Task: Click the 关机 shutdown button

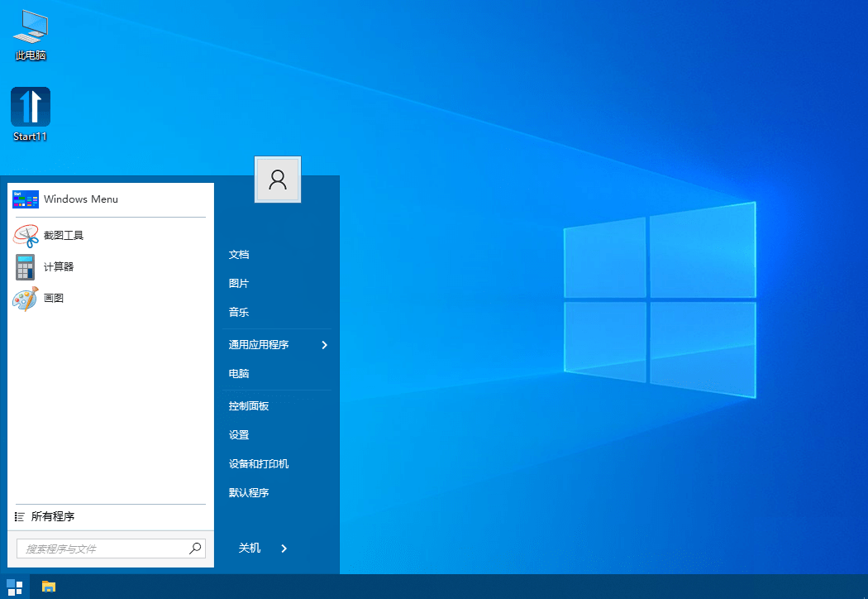Action: [x=249, y=548]
